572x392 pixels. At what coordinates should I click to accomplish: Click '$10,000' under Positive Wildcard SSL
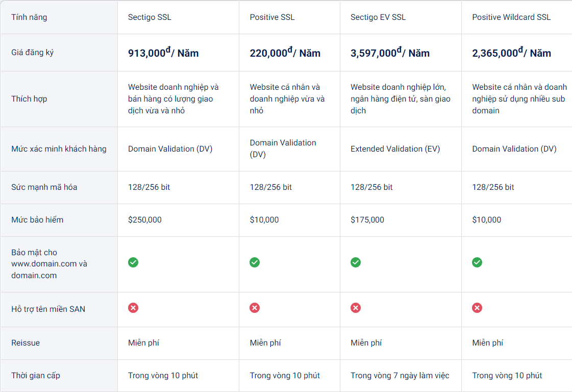pos(487,219)
